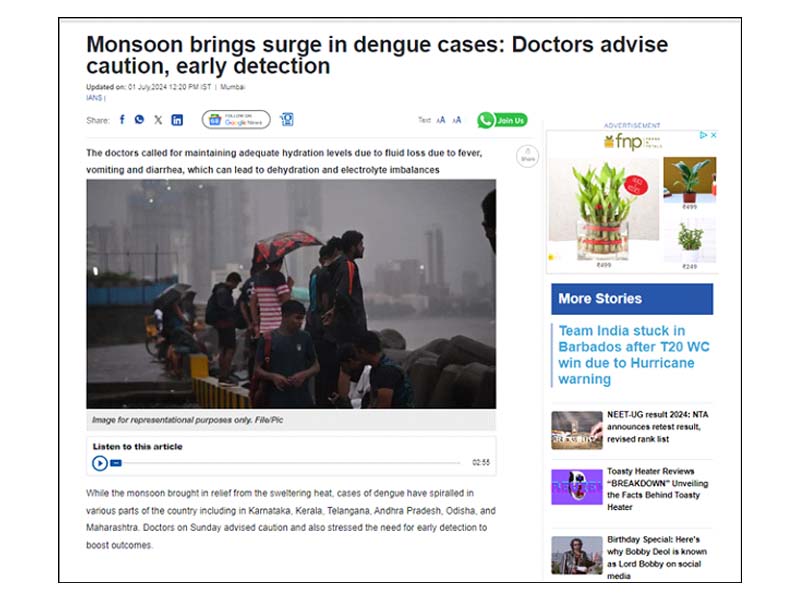The image size is (800, 600).
Task: Click the icon beside Google News button
Action: [287, 119]
